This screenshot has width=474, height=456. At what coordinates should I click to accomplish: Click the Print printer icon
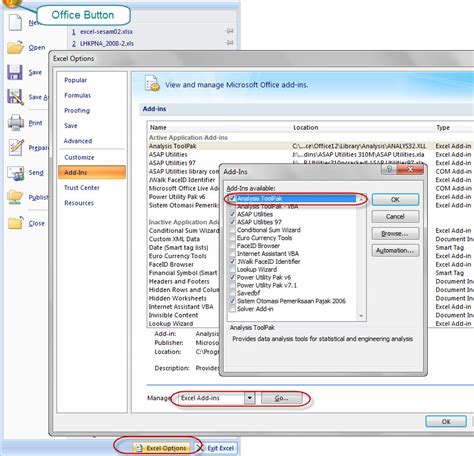[16, 122]
